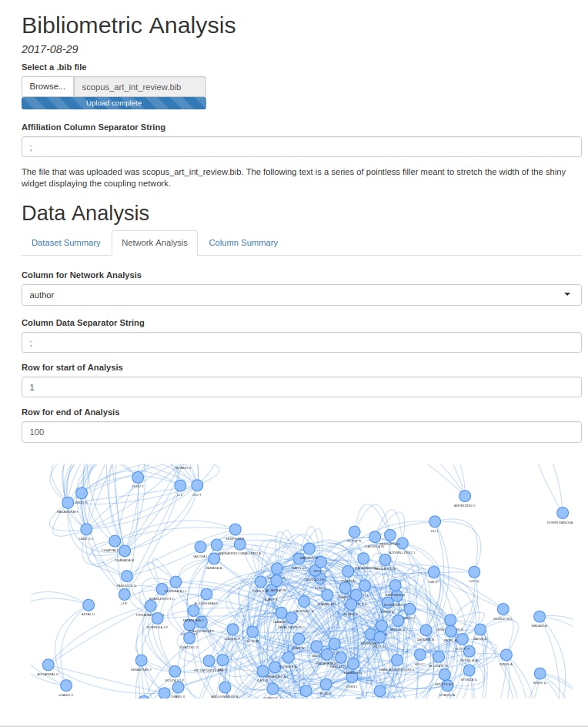Screen dimensions: 588x727
Task: Open the Column for Network Analysis dropdown
Action: pos(301,295)
